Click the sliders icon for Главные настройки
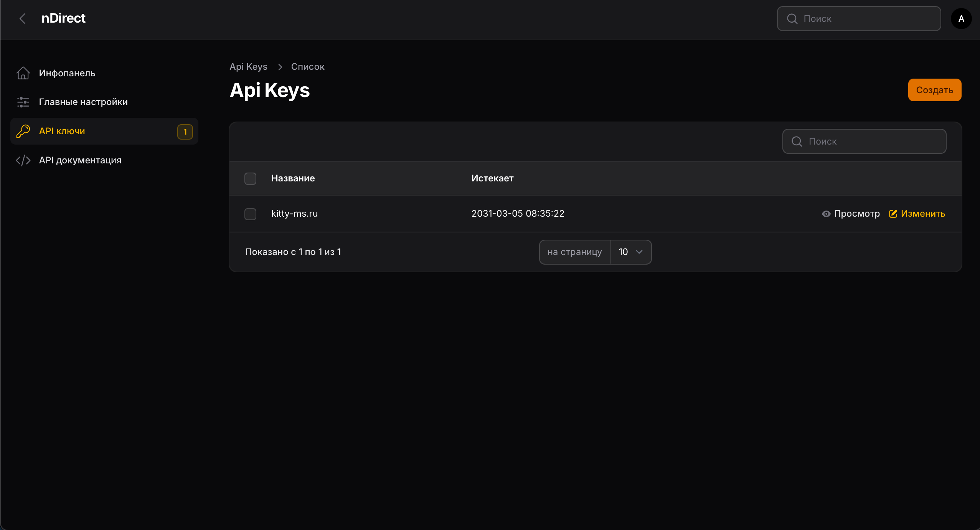Image resolution: width=980 pixels, height=530 pixels. pos(23,102)
